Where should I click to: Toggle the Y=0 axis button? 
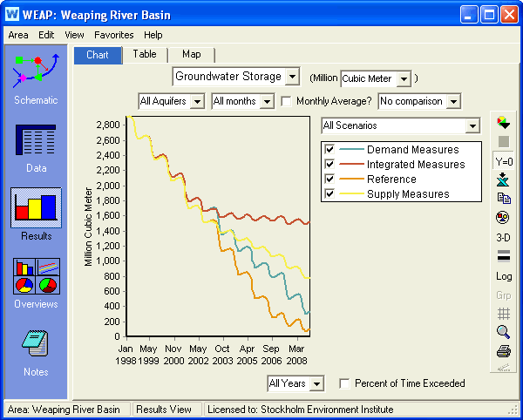tap(503, 162)
